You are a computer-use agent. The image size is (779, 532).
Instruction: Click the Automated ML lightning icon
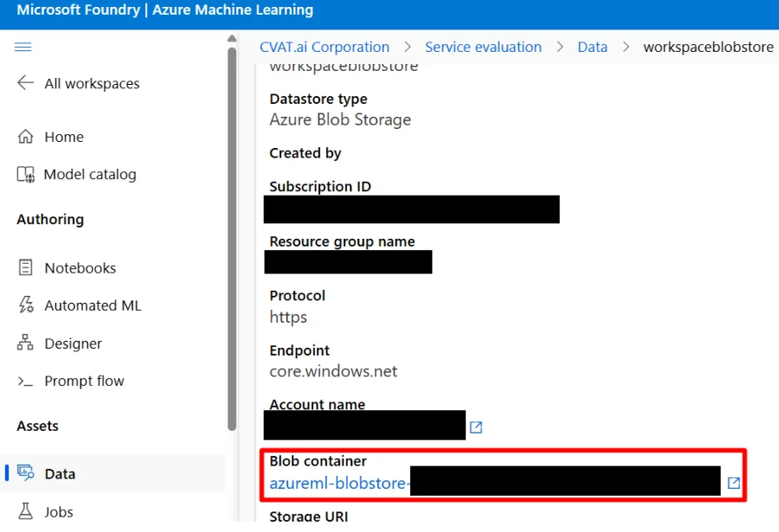point(25,304)
